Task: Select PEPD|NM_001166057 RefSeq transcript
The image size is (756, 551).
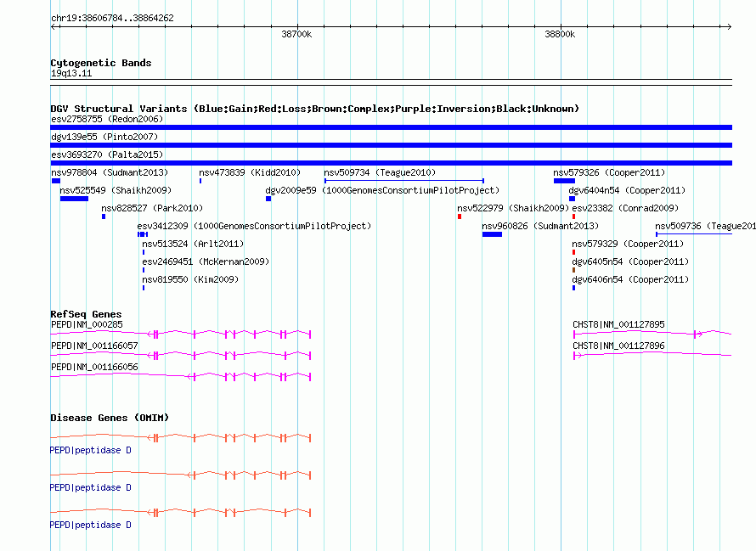Action: (x=94, y=346)
